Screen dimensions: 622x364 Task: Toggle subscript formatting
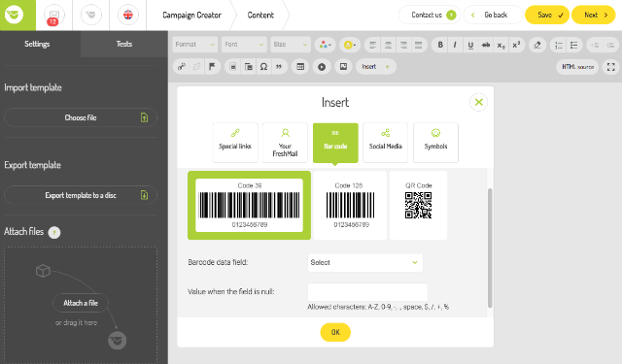501,46
